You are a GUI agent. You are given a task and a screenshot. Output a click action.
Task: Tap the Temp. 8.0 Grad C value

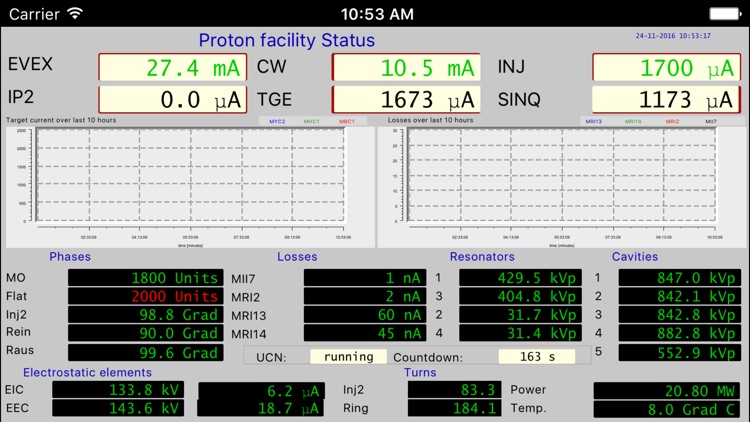coord(667,409)
